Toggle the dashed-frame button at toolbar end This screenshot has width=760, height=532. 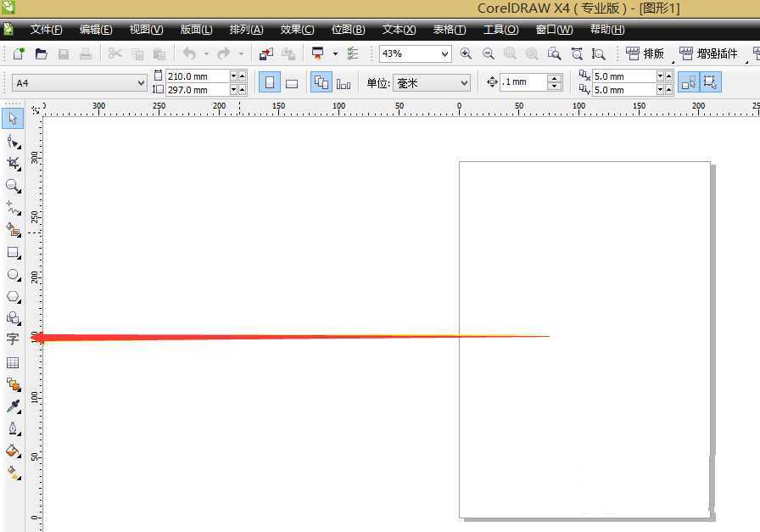point(710,82)
